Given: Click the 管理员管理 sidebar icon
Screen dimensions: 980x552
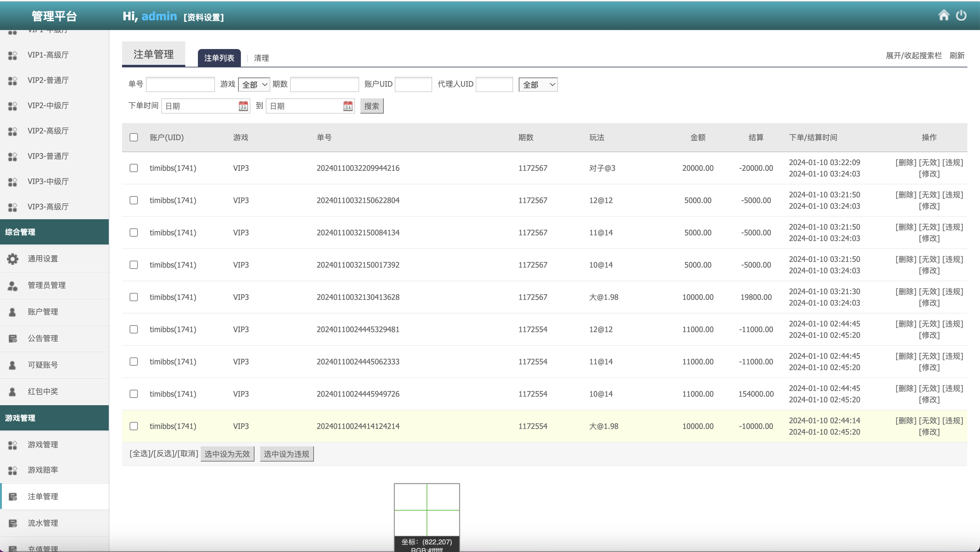Looking at the screenshot, I should coord(13,286).
